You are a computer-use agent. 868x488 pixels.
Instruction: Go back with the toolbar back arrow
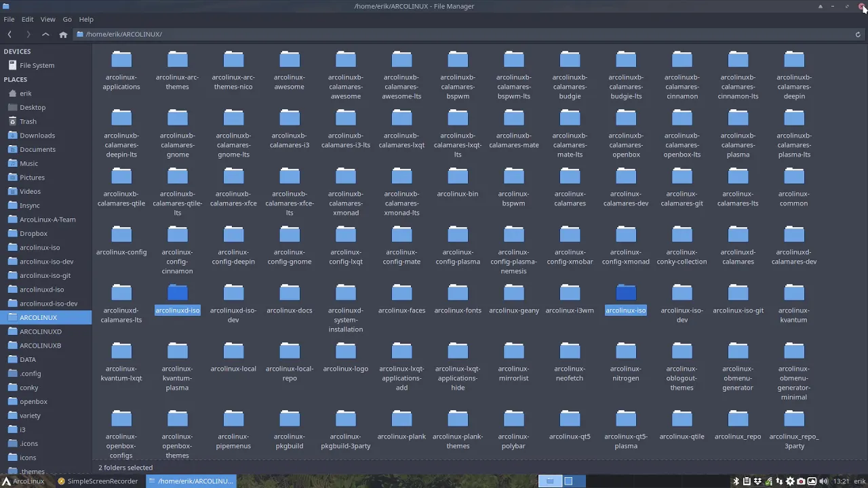(x=9, y=34)
